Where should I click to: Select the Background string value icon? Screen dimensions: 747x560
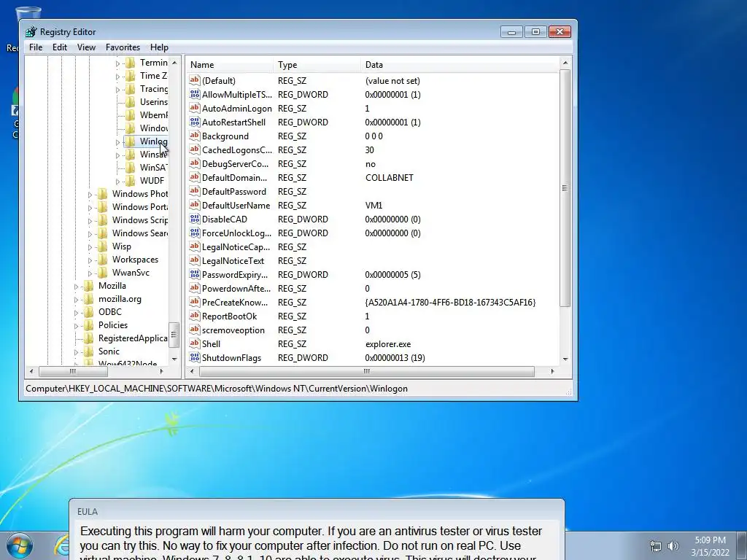click(x=194, y=136)
